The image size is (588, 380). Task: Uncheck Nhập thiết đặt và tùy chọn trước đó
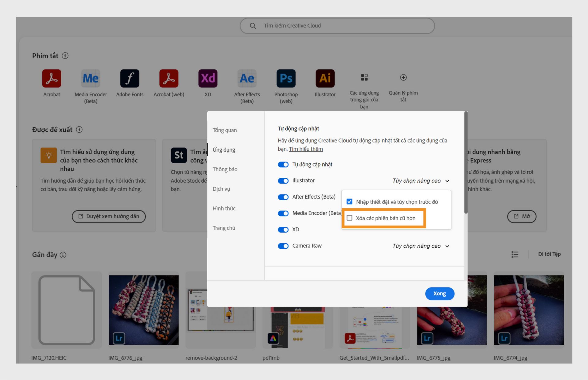(x=349, y=202)
